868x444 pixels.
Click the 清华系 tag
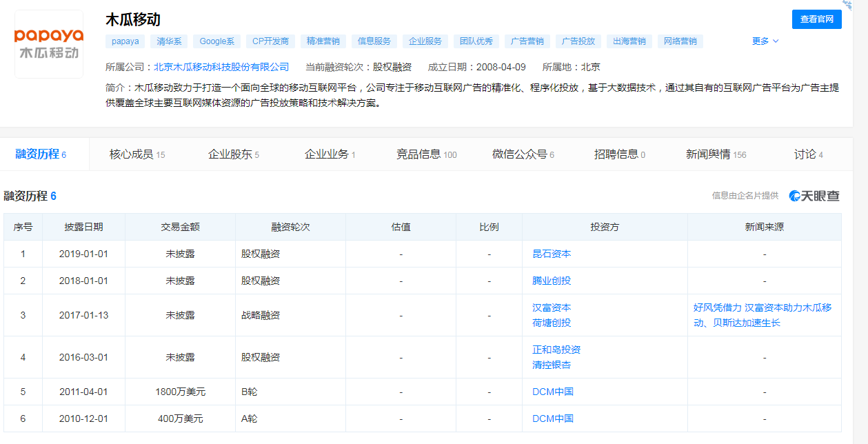click(x=169, y=41)
